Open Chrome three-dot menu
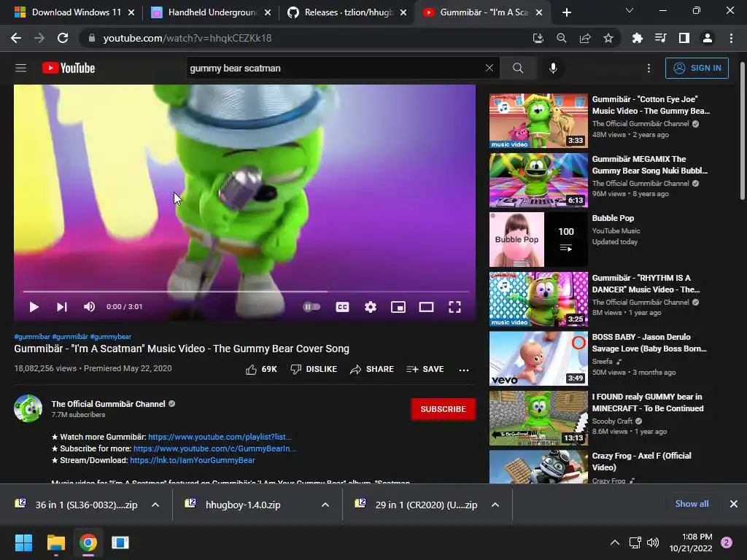 731,38
